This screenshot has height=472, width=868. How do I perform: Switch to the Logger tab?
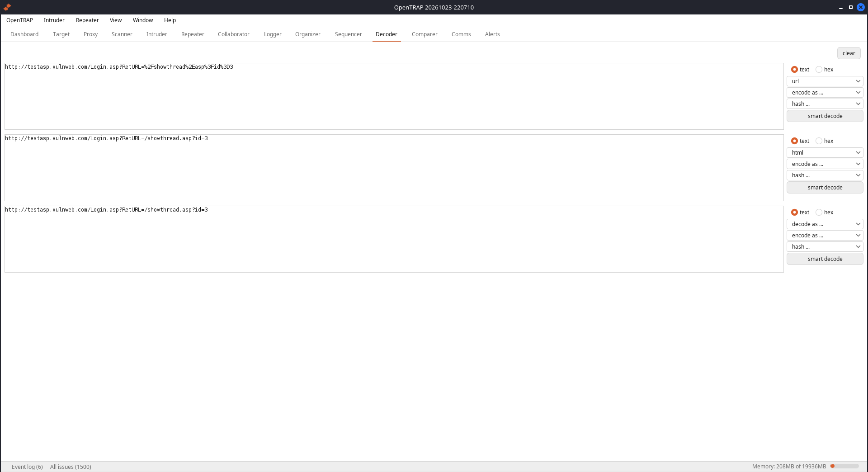273,34
